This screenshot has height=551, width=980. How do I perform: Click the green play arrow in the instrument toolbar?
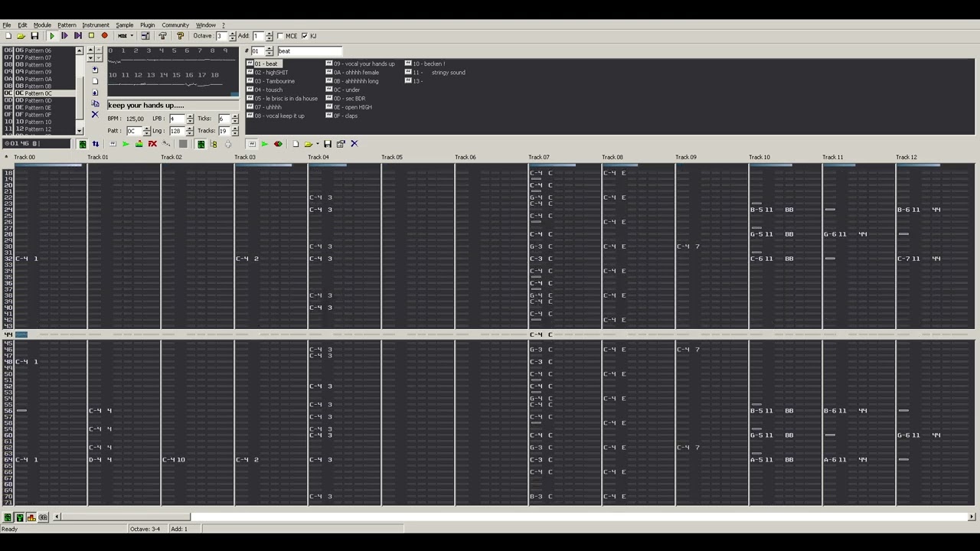(265, 144)
